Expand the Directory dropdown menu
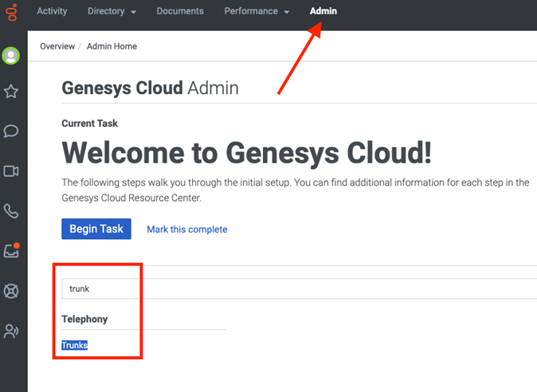The height and width of the screenshot is (392, 537). (x=112, y=12)
